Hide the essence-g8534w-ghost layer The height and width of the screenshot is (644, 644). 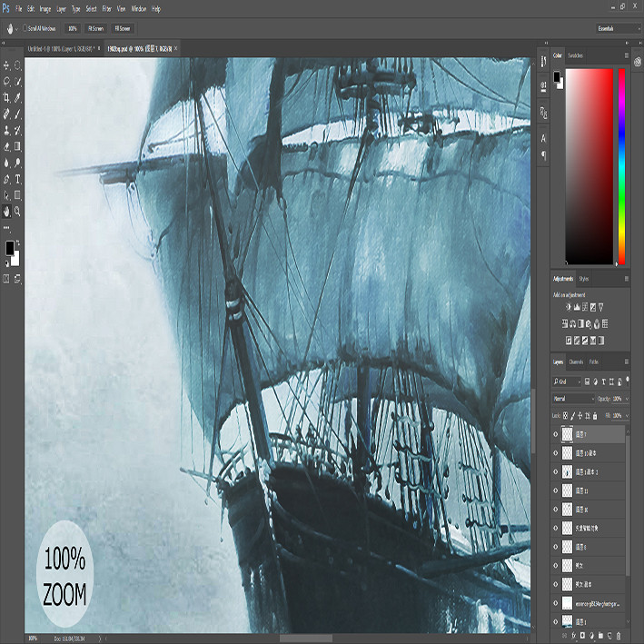[556, 603]
